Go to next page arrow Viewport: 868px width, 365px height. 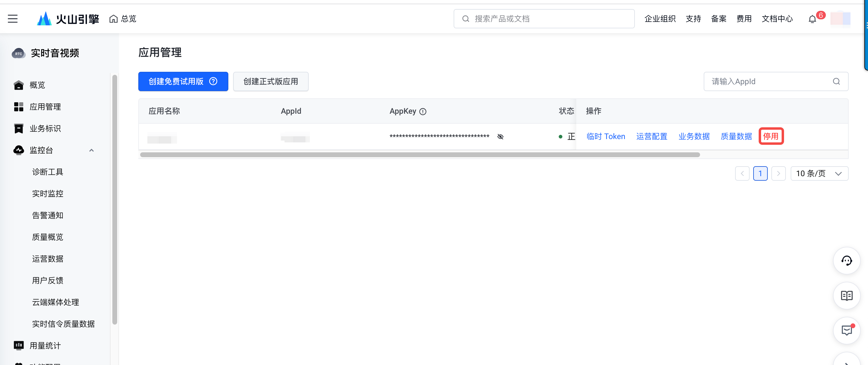[778, 173]
